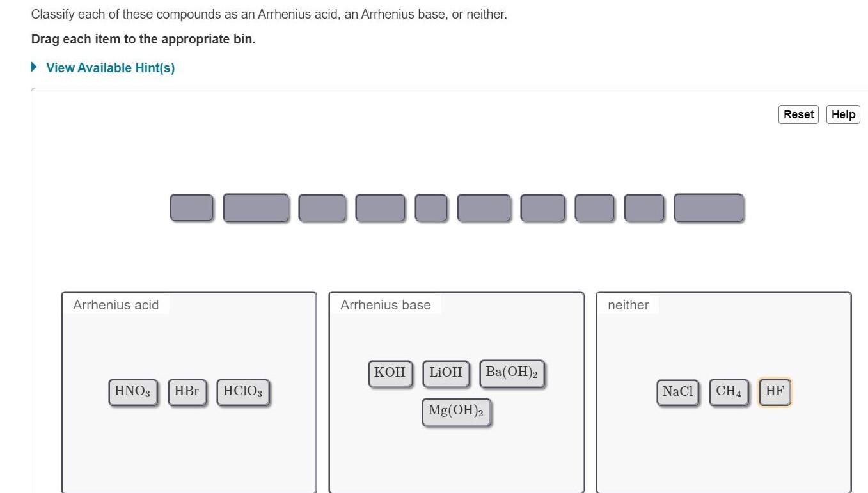Click the leftmost empty placeholder slot
Screen dimensions: 868x493
191,207
